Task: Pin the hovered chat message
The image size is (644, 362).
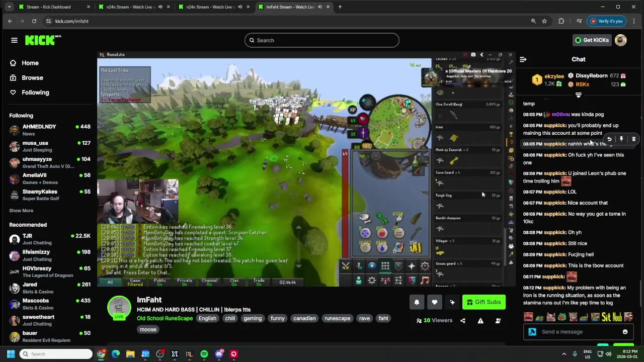Action: (621, 139)
